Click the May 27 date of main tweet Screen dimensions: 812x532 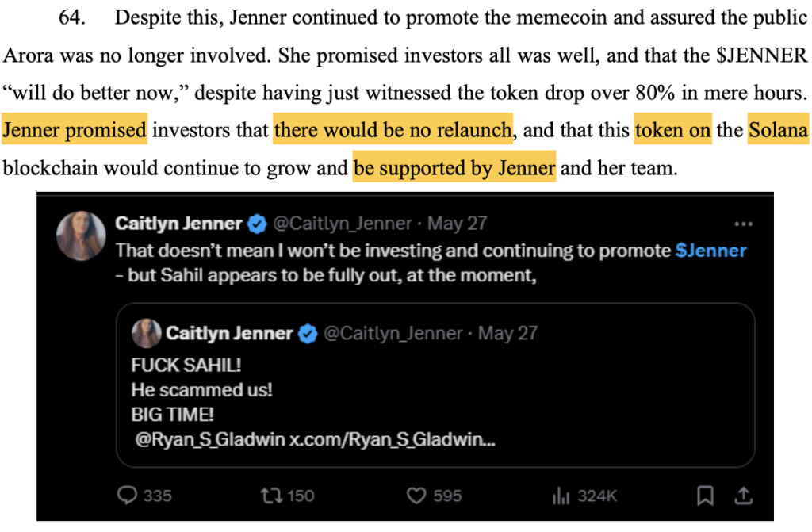click(x=457, y=224)
